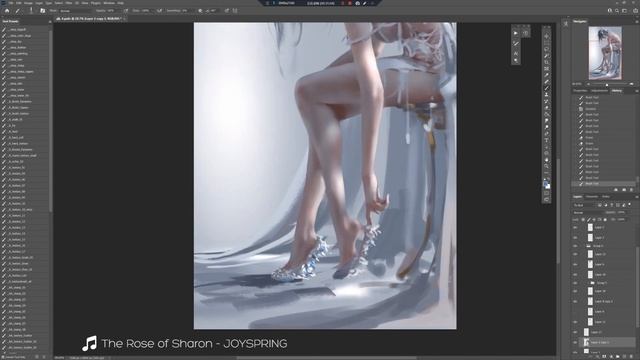Select the Clone Stamp tool
This screenshot has height=360, width=640.
click(547, 95)
